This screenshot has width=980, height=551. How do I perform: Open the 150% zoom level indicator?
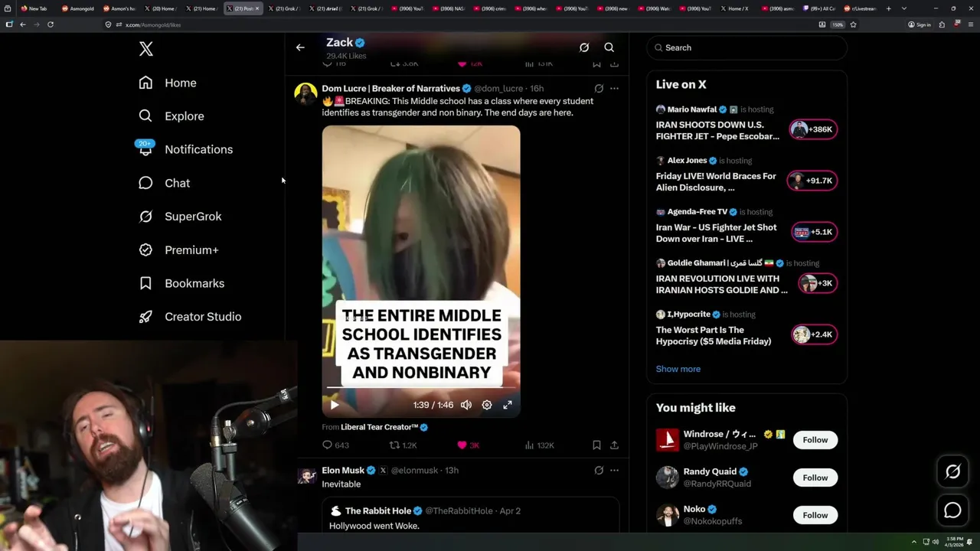[838, 24]
